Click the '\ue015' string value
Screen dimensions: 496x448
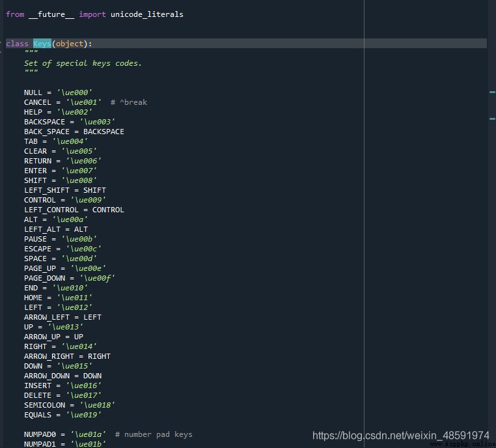74,367
